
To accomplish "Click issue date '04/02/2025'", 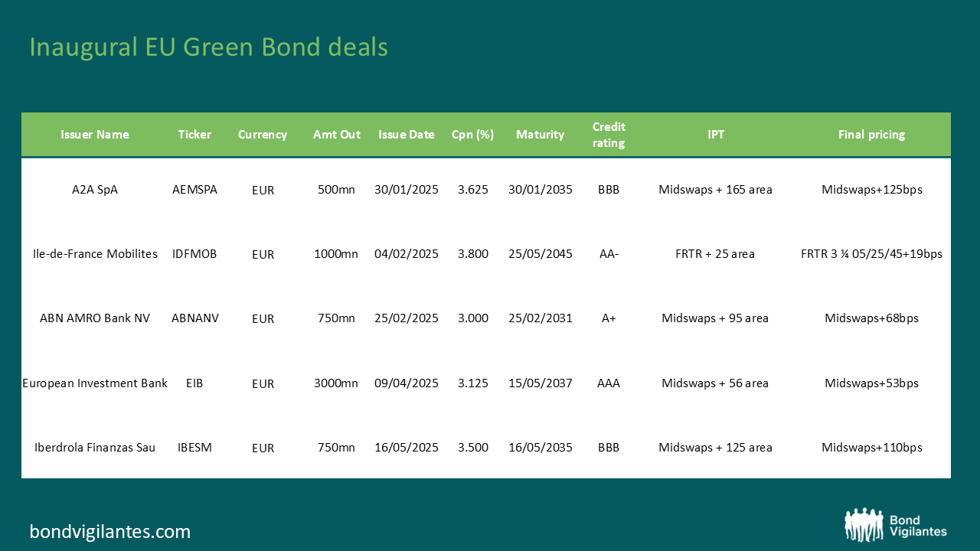I will pos(407,254).
